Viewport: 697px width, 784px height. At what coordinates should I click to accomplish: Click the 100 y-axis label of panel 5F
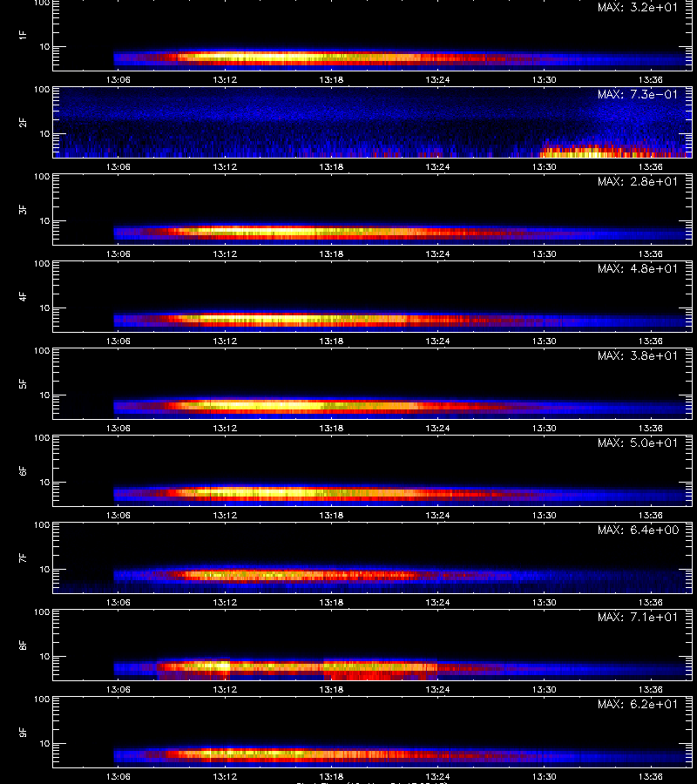point(42,351)
